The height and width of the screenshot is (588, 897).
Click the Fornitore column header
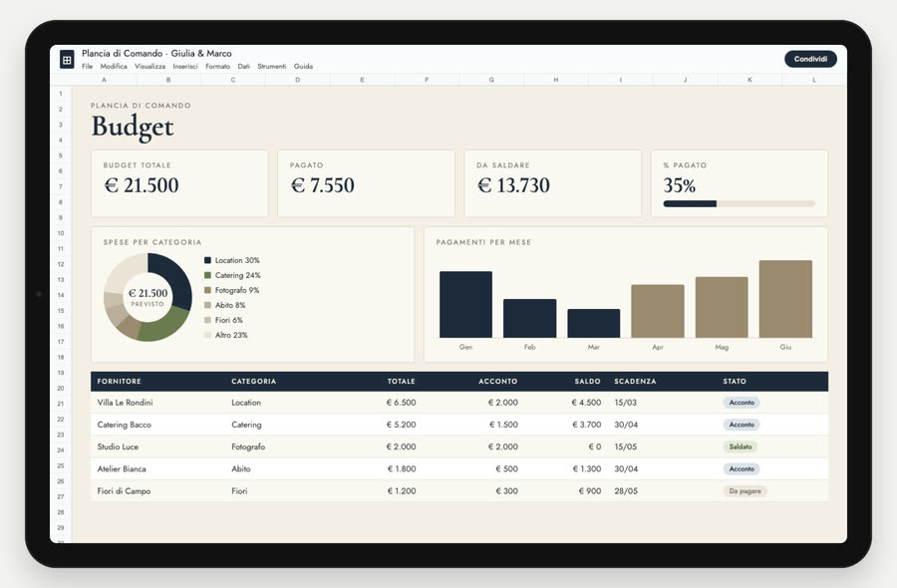coord(119,382)
